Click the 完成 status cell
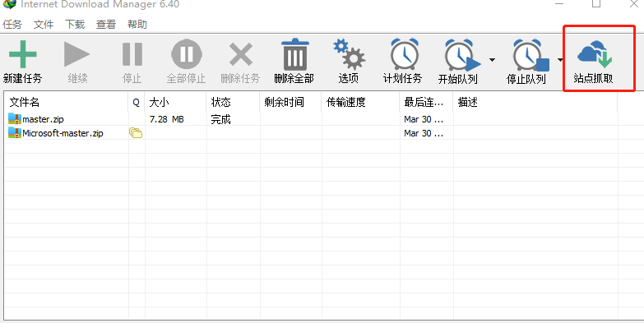Viewport: 644px width, 323px height. pyautogui.click(x=220, y=119)
